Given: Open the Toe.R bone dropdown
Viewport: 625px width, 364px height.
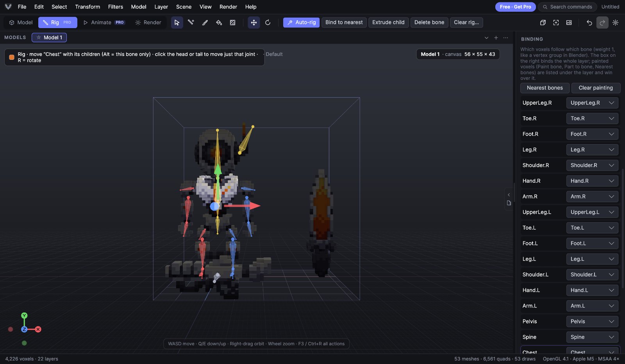Looking at the screenshot, I should tap(592, 118).
